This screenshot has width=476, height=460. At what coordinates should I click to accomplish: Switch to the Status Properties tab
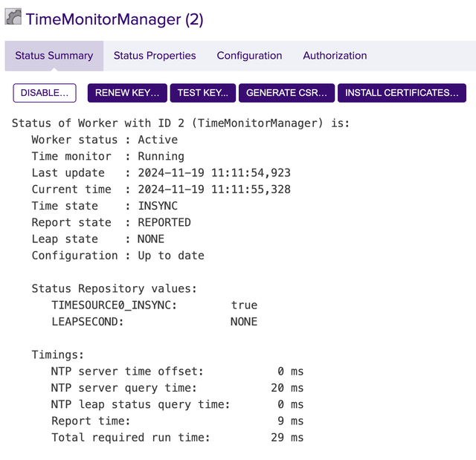point(155,56)
